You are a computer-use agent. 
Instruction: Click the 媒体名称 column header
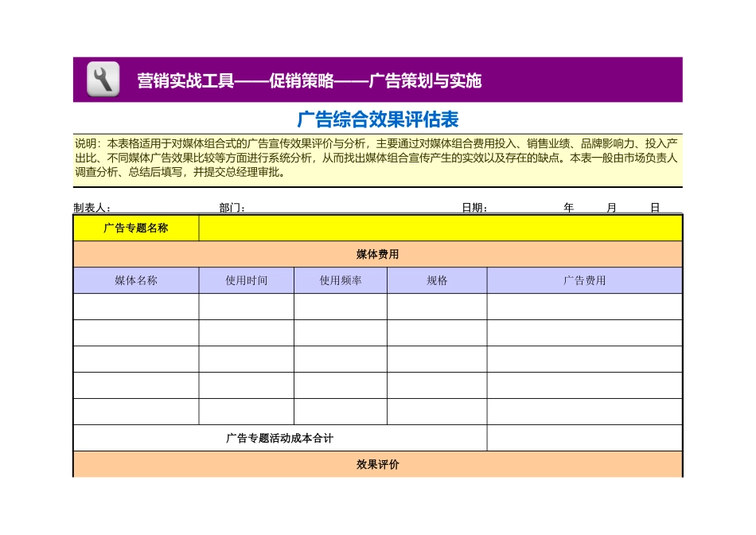[x=135, y=279]
